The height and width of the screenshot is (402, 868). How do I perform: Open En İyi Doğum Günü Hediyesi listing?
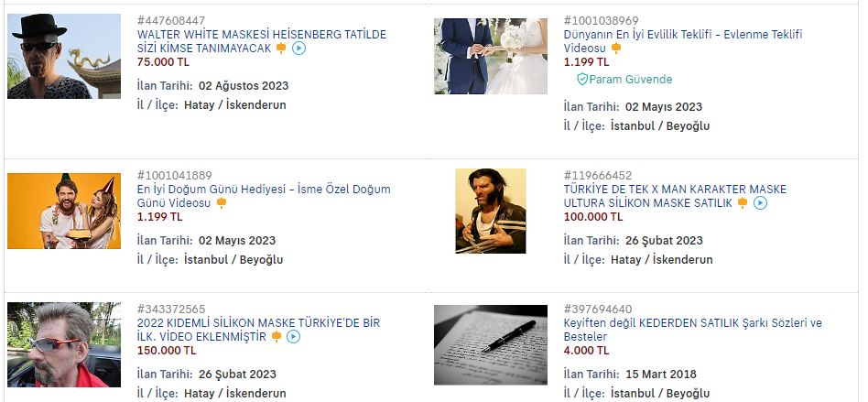[264, 196]
